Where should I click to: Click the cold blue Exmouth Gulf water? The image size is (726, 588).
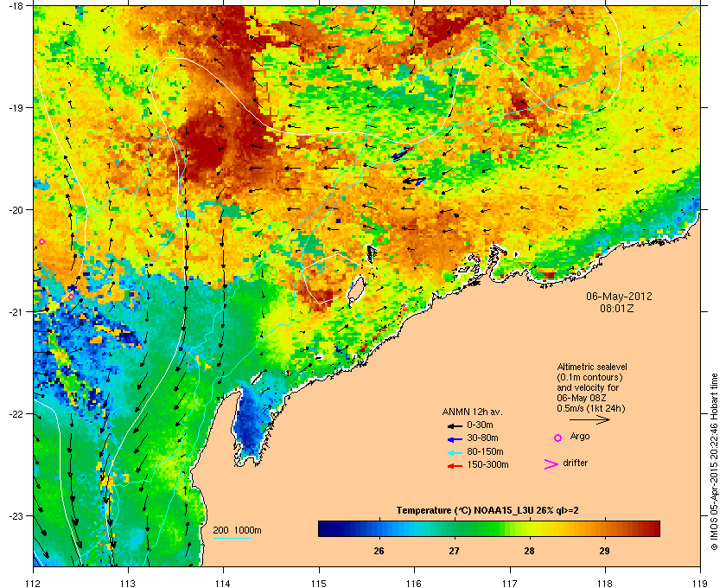click(x=250, y=424)
